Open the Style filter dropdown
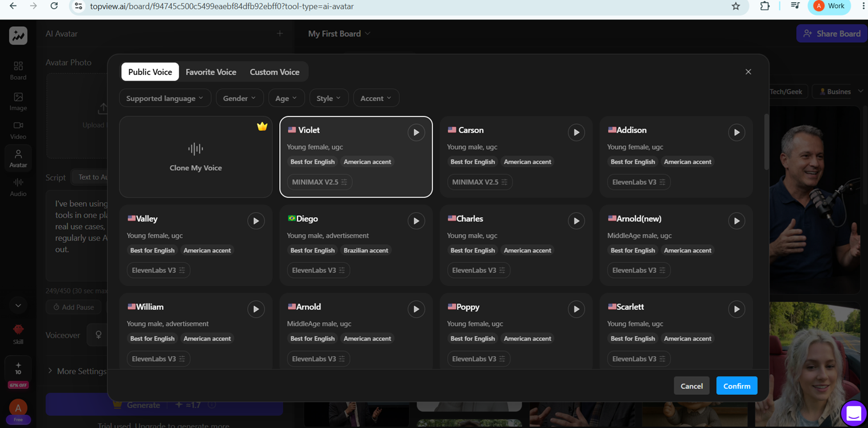This screenshot has height=428, width=868. 329,98
